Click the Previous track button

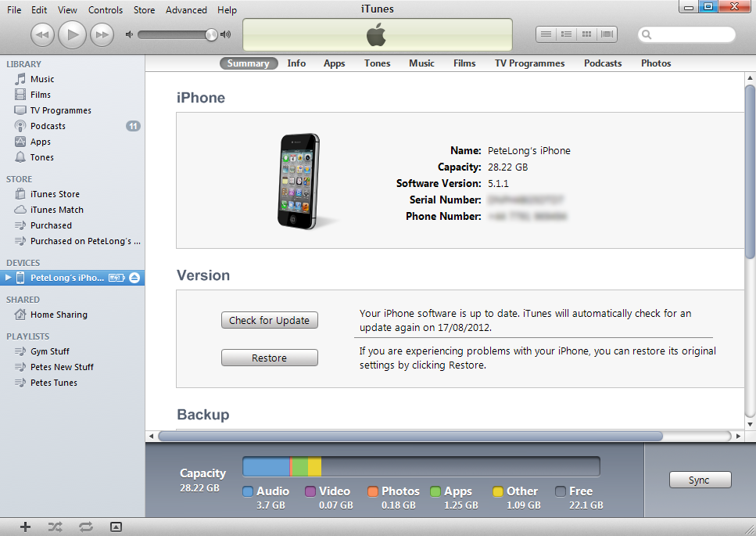tap(42, 34)
